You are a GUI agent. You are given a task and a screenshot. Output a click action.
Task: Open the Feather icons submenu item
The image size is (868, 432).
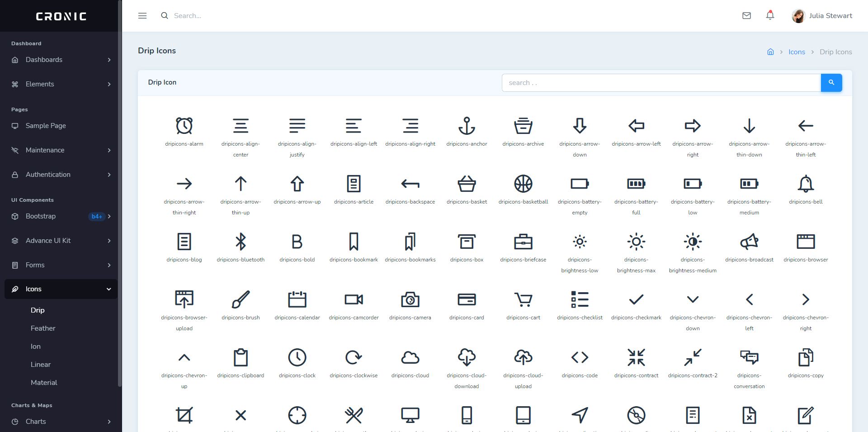pos(43,328)
